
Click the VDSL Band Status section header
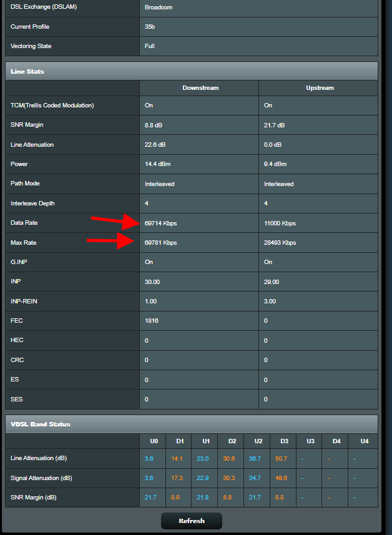pyautogui.click(x=192, y=424)
